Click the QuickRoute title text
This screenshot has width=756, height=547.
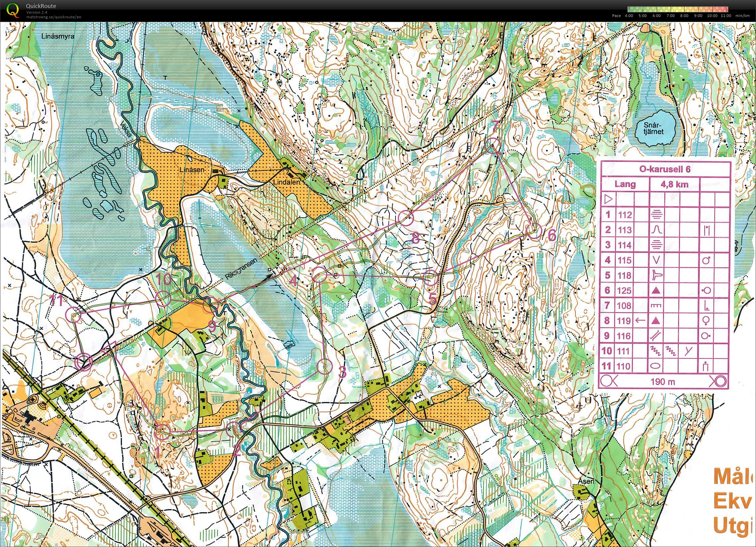[x=41, y=6]
